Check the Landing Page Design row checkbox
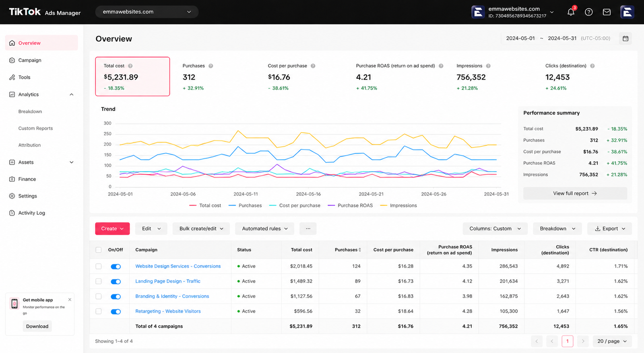Screen dimensions: 644x353 99,281
